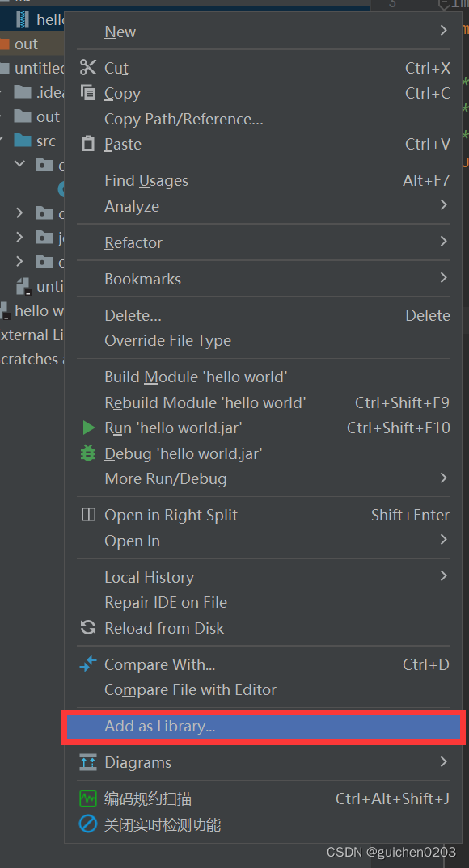Viewport: 469px width, 868px height.
Task: Click the Copy duplicate-pages icon
Action: (x=87, y=93)
